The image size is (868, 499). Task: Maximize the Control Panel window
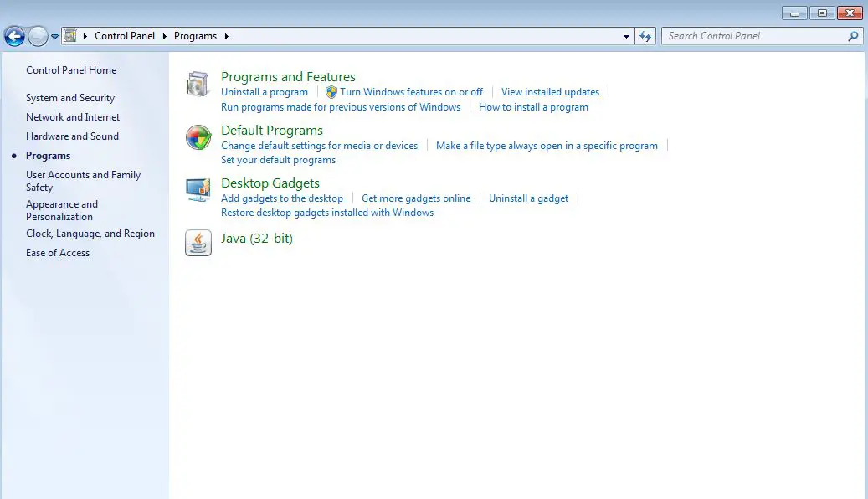tap(822, 13)
